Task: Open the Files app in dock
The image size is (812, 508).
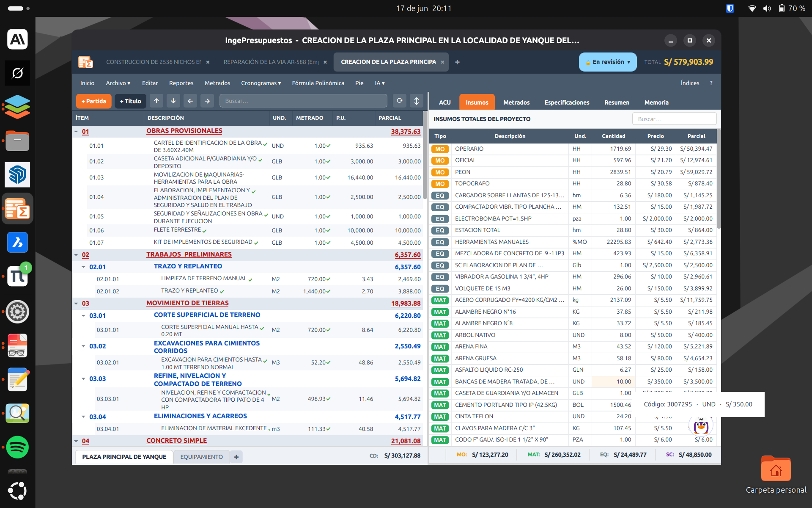Action: tap(17, 141)
